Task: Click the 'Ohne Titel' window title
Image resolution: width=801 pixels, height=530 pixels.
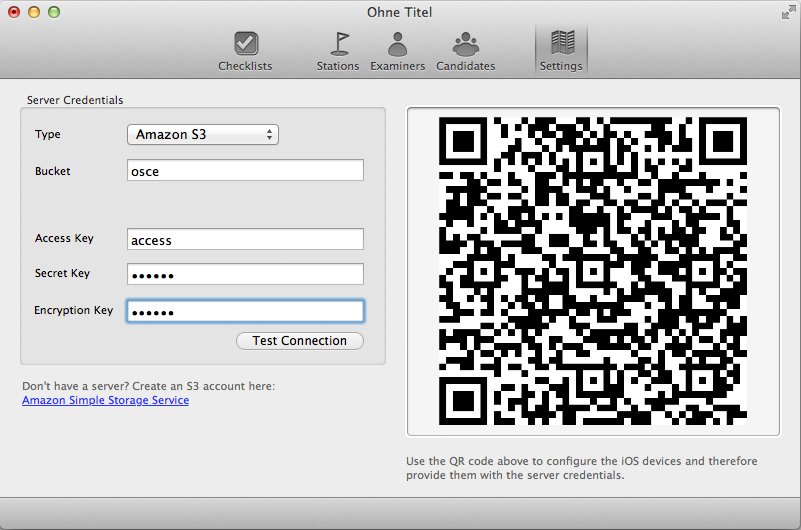Action: tap(399, 12)
